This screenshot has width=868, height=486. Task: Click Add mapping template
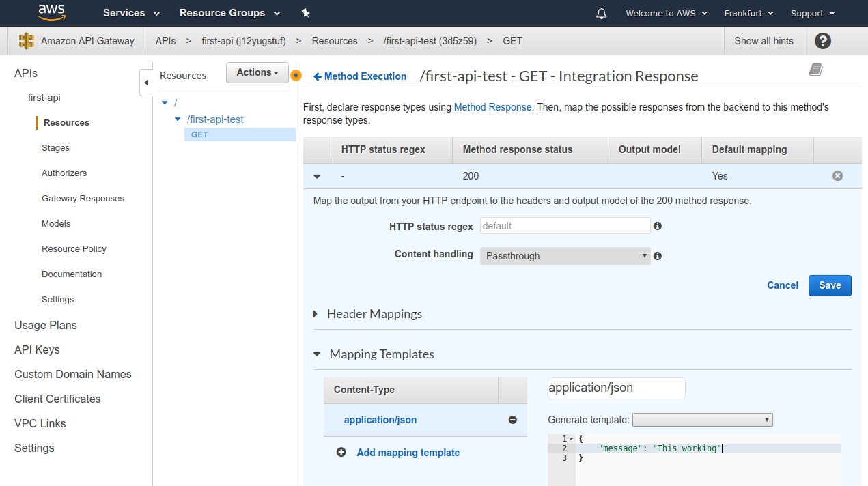point(408,453)
